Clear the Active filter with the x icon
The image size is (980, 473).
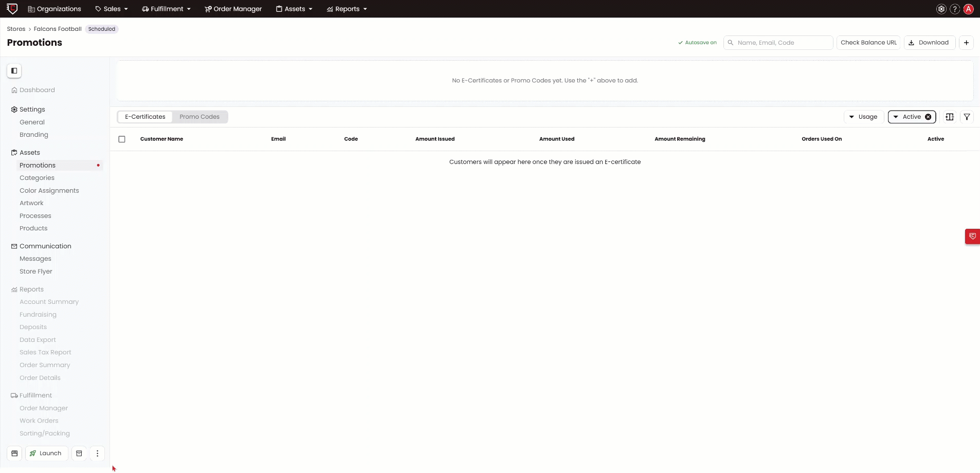point(928,117)
